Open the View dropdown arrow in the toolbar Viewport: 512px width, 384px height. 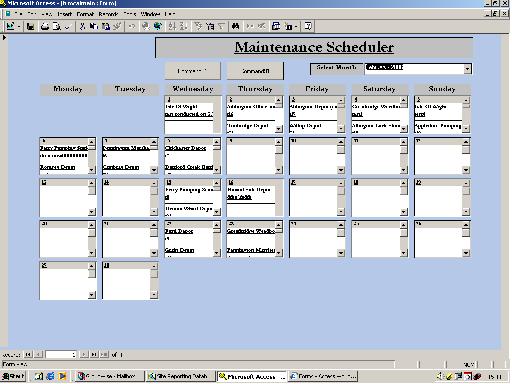pos(19,26)
